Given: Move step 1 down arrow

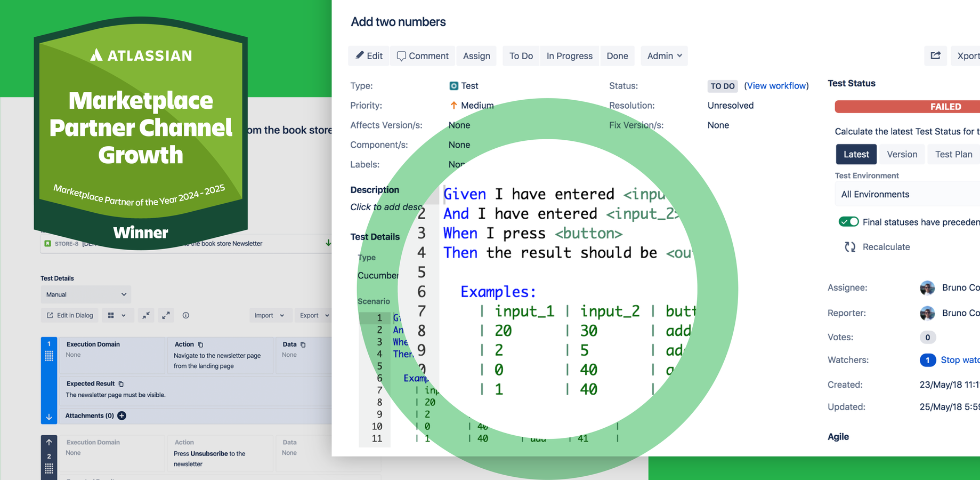Looking at the screenshot, I should 49,417.
